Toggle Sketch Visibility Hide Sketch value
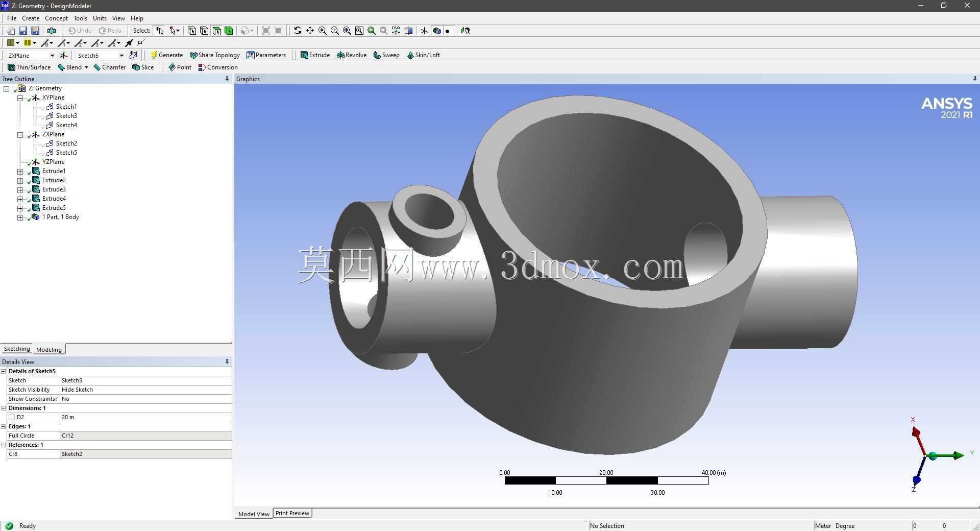The image size is (980, 531). 146,390
